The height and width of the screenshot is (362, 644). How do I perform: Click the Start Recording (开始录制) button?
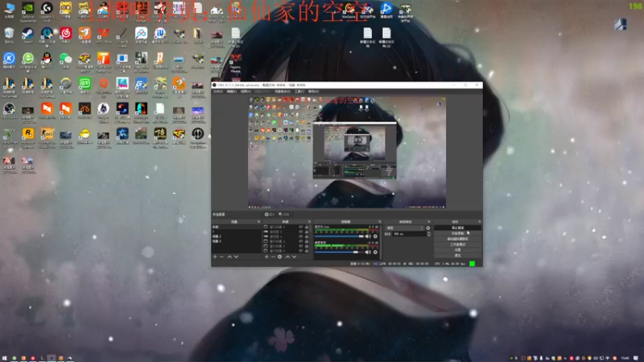[457, 233]
